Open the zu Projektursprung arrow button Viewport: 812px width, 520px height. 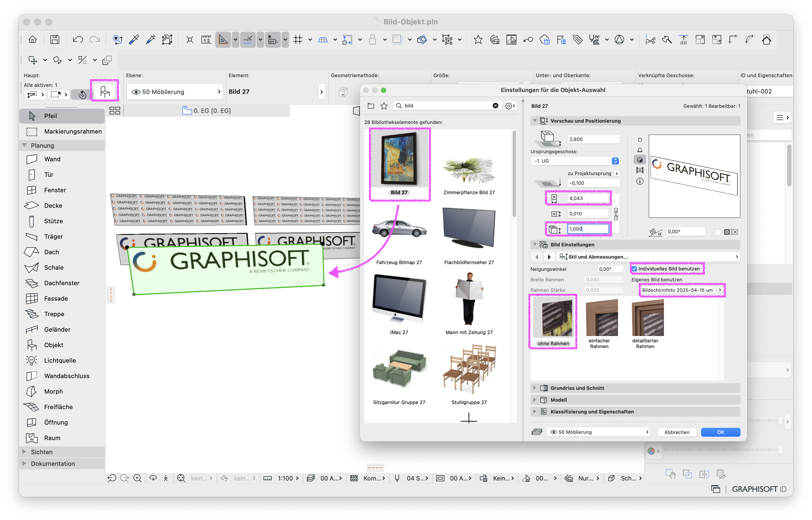617,173
